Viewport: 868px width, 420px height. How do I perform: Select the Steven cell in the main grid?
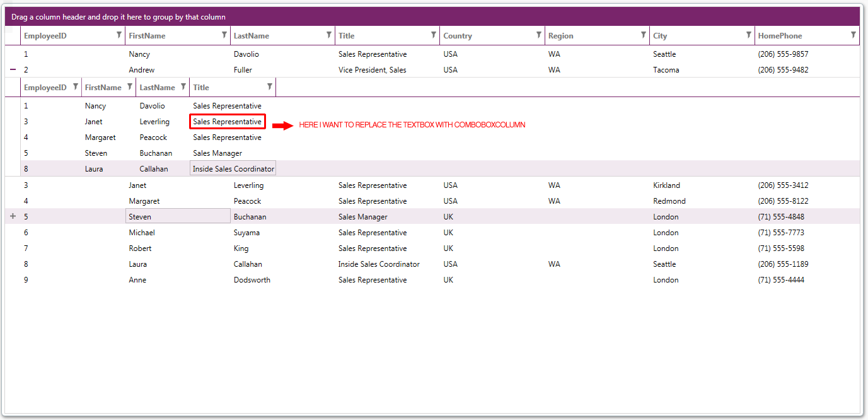pos(178,216)
